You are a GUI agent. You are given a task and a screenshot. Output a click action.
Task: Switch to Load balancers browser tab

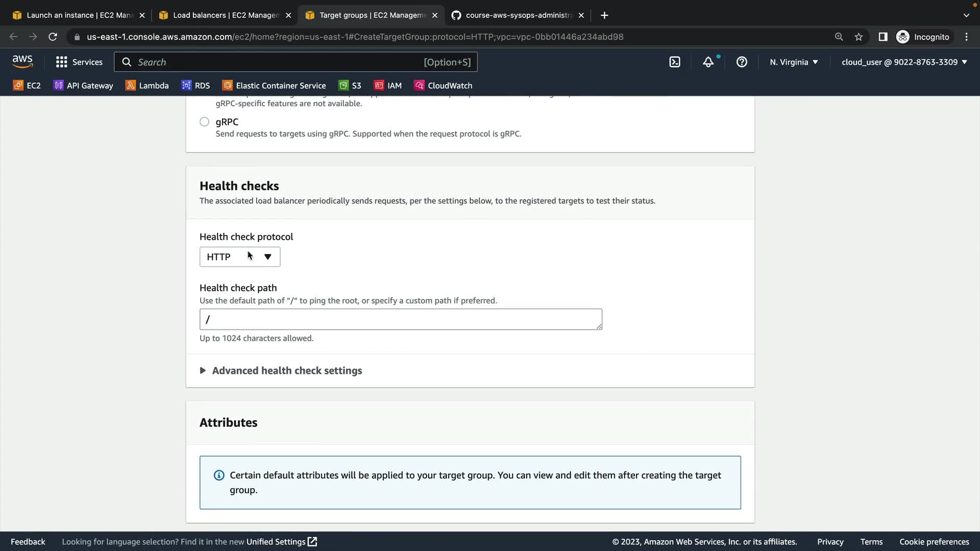coord(225,15)
